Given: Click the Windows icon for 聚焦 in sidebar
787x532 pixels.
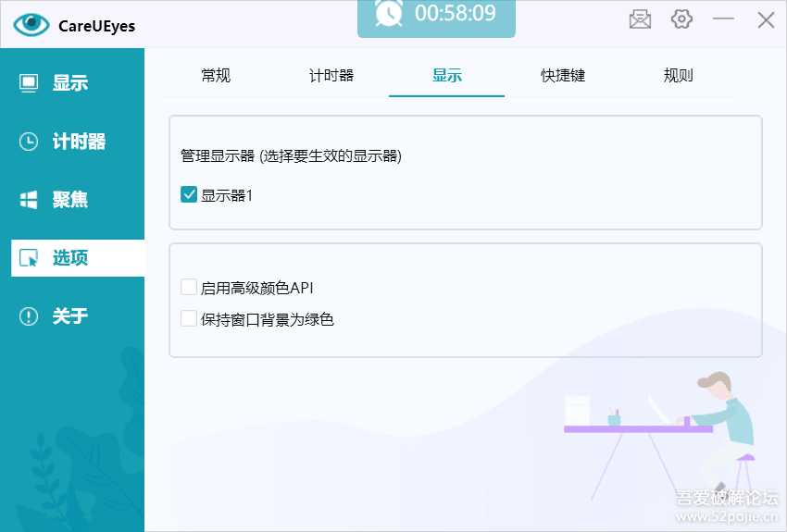Looking at the screenshot, I should (x=29, y=200).
